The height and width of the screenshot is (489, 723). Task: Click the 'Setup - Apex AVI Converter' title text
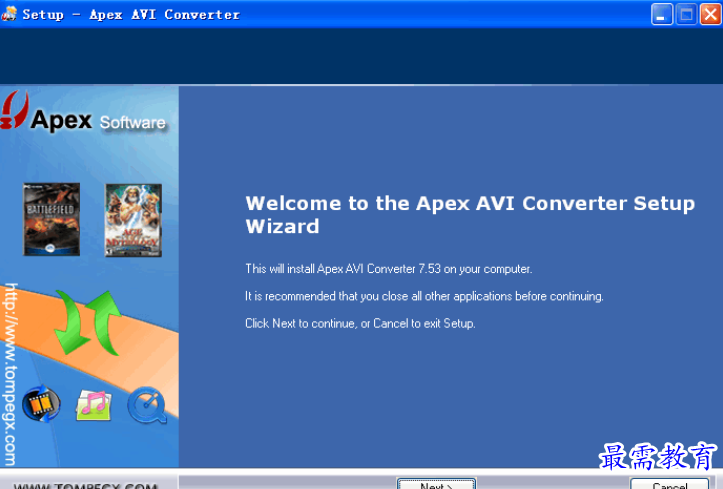131,15
